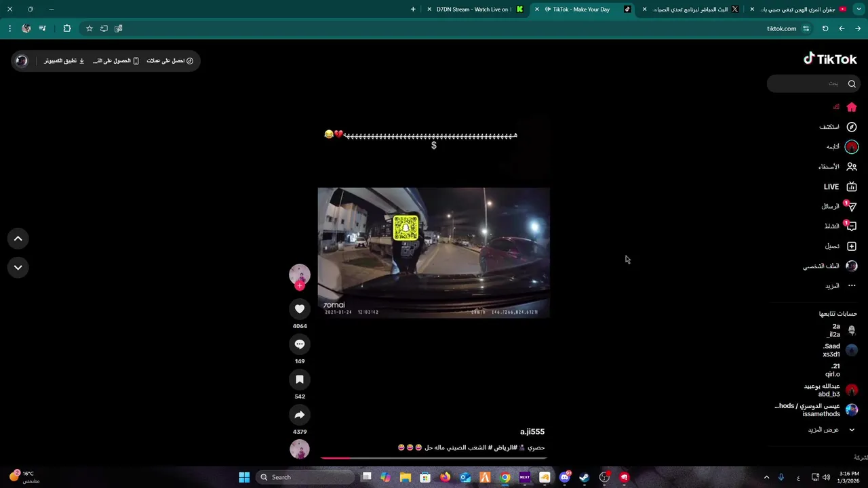868x488 pixels.
Task: Open the browser extensions puzzle icon
Action: tap(67, 28)
